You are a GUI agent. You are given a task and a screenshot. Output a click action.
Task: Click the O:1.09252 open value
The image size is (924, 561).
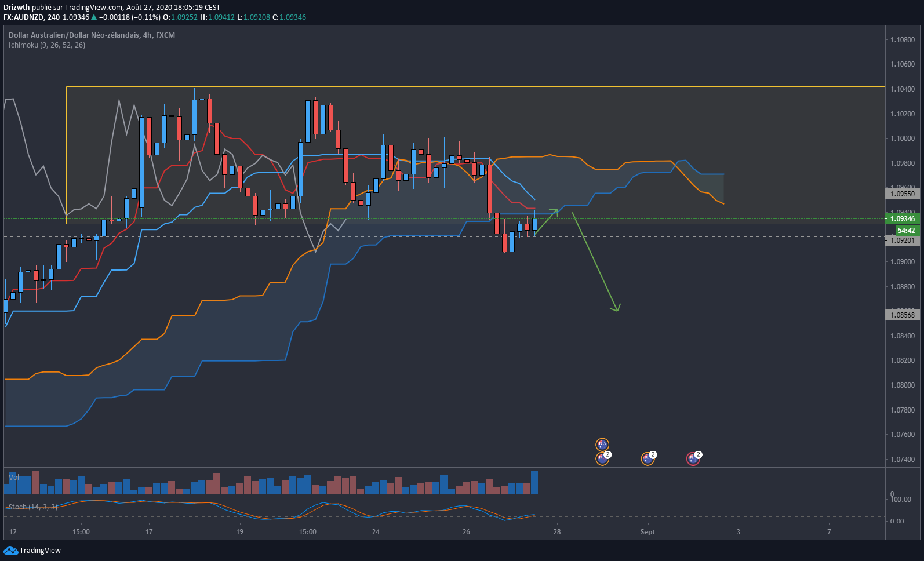pyautogui.click(x=180, y=17)
